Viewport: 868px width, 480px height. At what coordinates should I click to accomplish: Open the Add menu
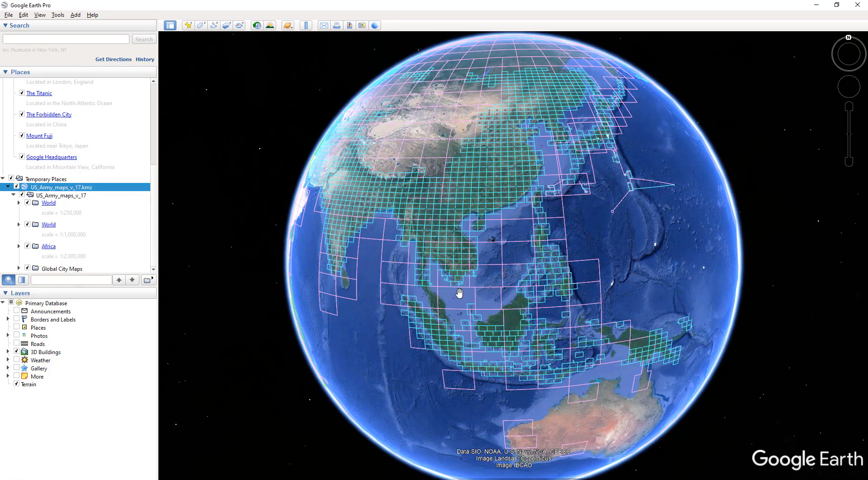tap(76, 15)
